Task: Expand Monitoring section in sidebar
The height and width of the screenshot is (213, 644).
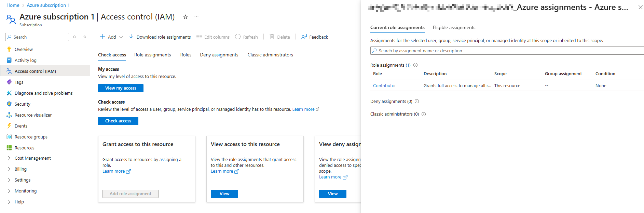Action: [9, 191]
